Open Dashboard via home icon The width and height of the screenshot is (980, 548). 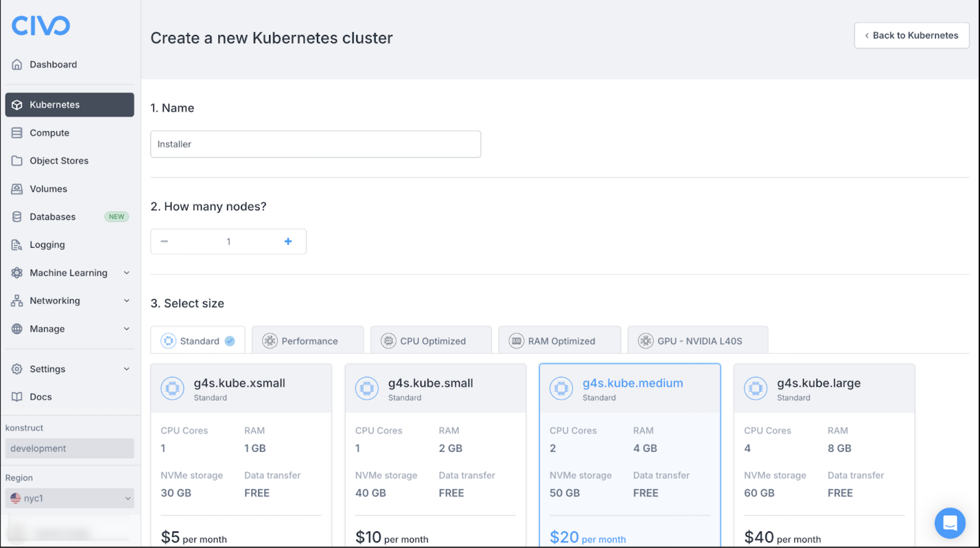[17, 64]
